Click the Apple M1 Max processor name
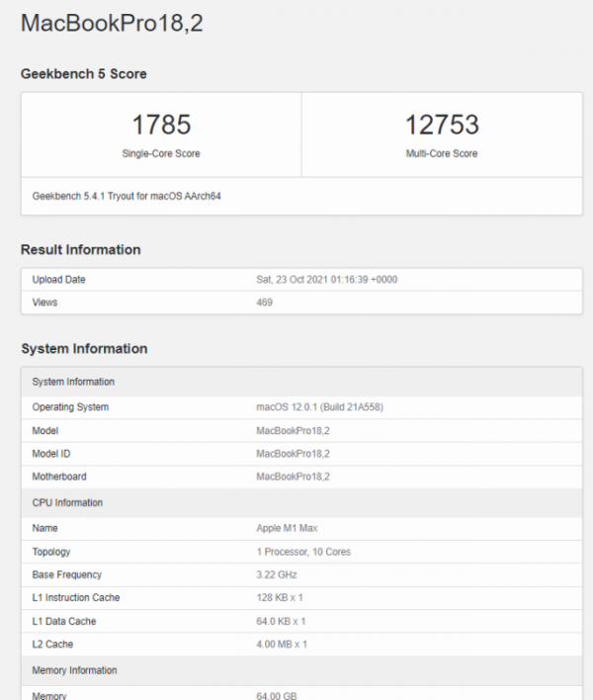 point(287,529)
